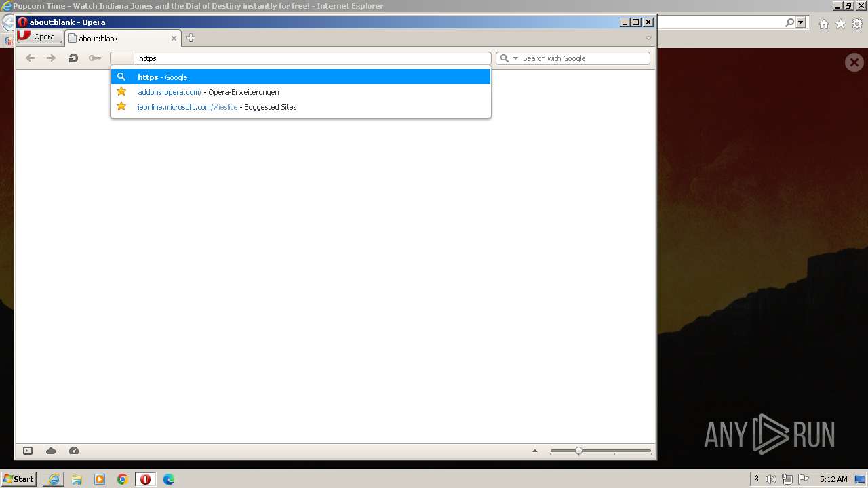Open Google Chrome from taskbar
The height and width of the screenshot is (488, 868).
[123, 479]
